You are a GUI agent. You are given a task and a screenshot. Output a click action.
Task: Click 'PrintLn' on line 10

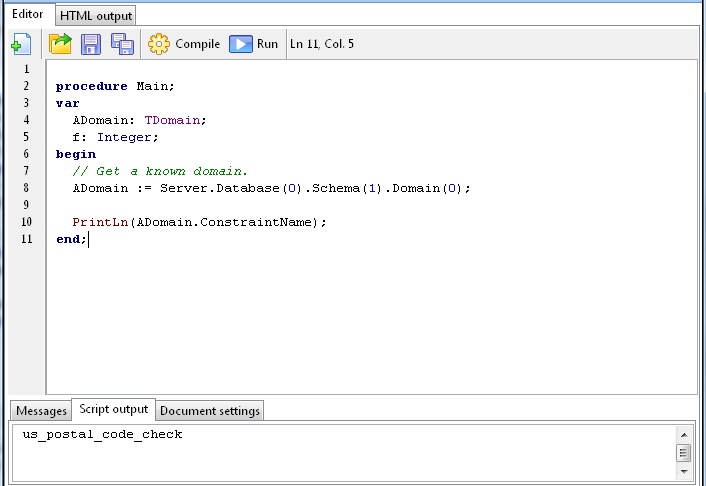click(x=100, y=222)
